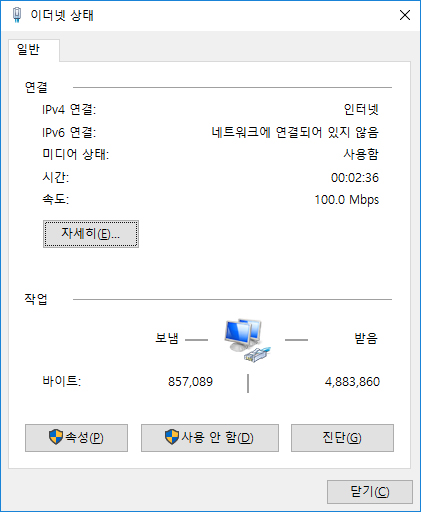421x512 pixels.
Task: Disable the adapter with 사용 안 함(D)
Action: (x=210, y=438)
